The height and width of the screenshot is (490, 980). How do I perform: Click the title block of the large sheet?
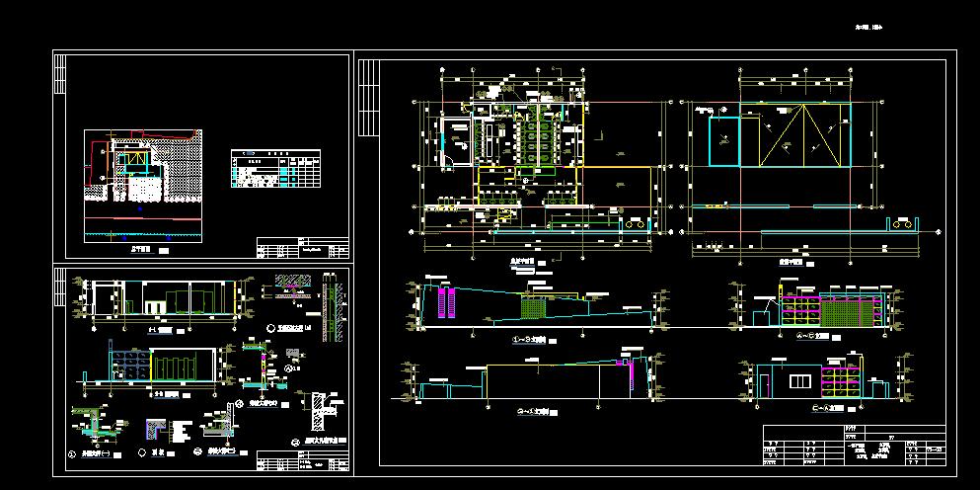855,445
